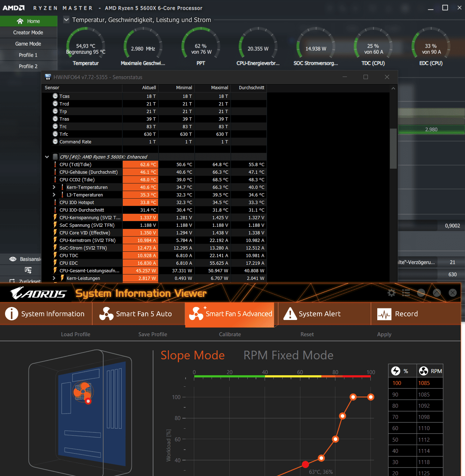Click the import/export arrows icon in Ryzen Master sidebar

pos(28,270)
